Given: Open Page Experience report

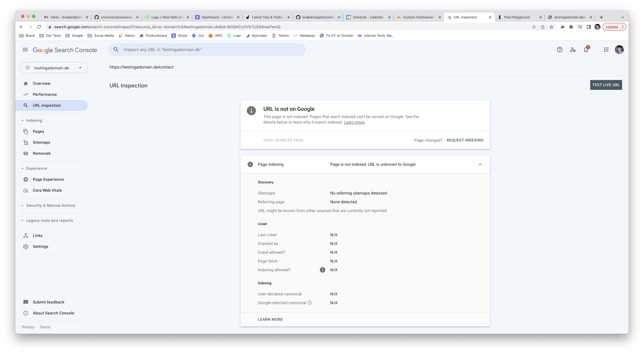Looking at the screenshot, I should pyautogui.click(x=51, y=179).
